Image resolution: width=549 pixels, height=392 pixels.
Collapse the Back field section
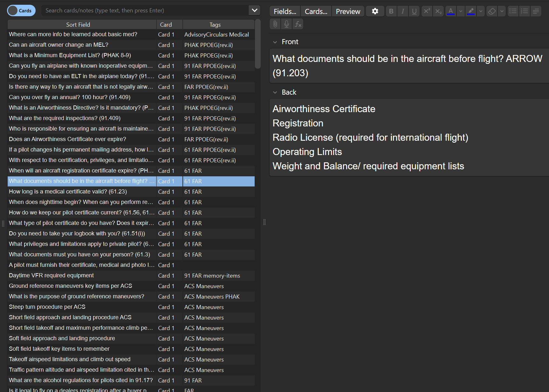pos(275,92)
